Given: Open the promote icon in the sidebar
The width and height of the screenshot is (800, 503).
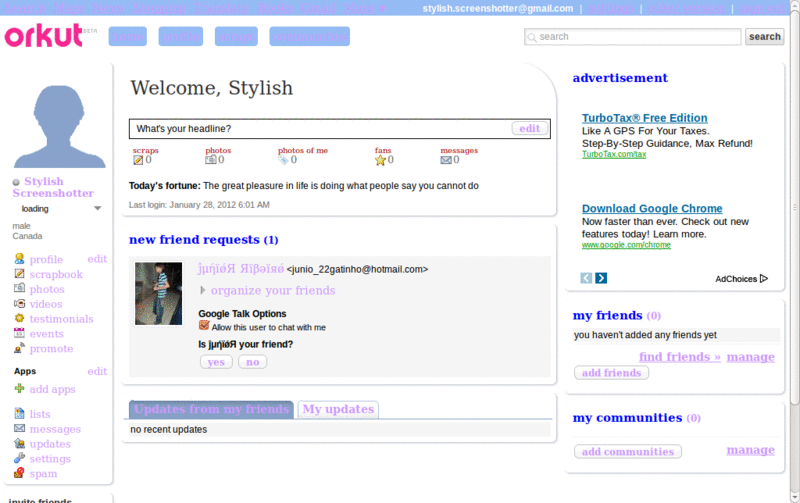Looking at the screenshot, I should pyautogui.click(x=19, y=348).
